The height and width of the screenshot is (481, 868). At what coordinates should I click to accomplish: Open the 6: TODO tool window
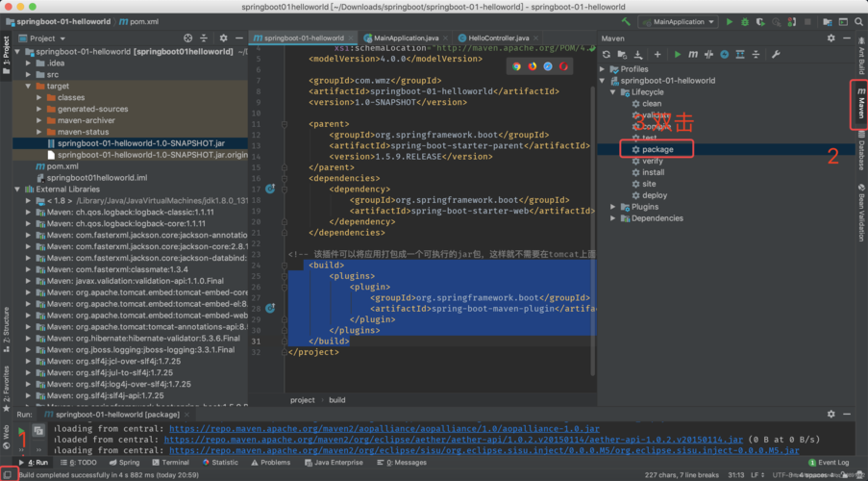78,462
